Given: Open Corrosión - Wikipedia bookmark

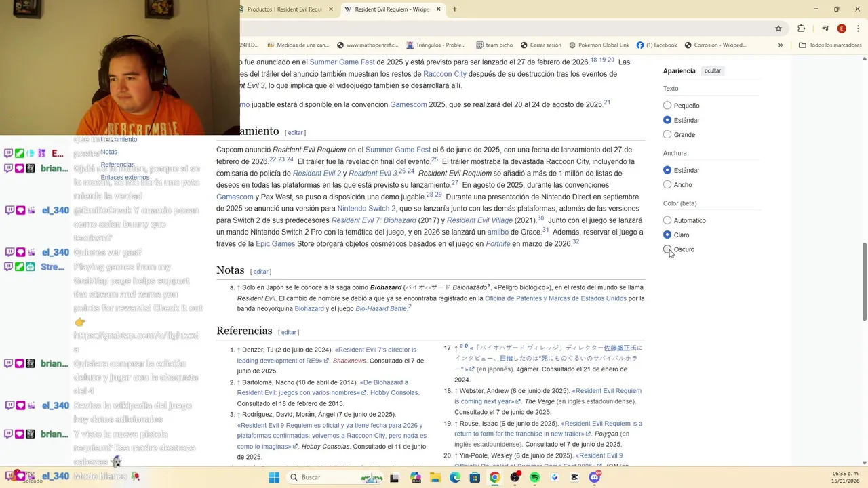Looking at the screenshot, I should pyautogui.click(x=715, y=45).
